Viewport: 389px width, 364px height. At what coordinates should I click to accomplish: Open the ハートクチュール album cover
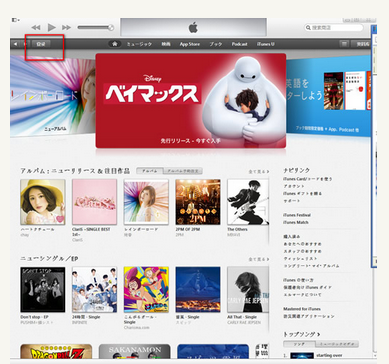(x=43, y=202)
